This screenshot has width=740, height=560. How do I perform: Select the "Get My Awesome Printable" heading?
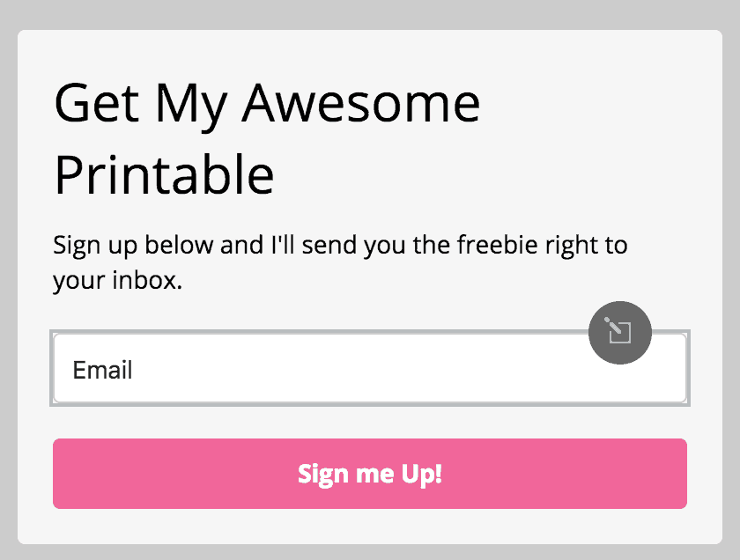(267, 139)
